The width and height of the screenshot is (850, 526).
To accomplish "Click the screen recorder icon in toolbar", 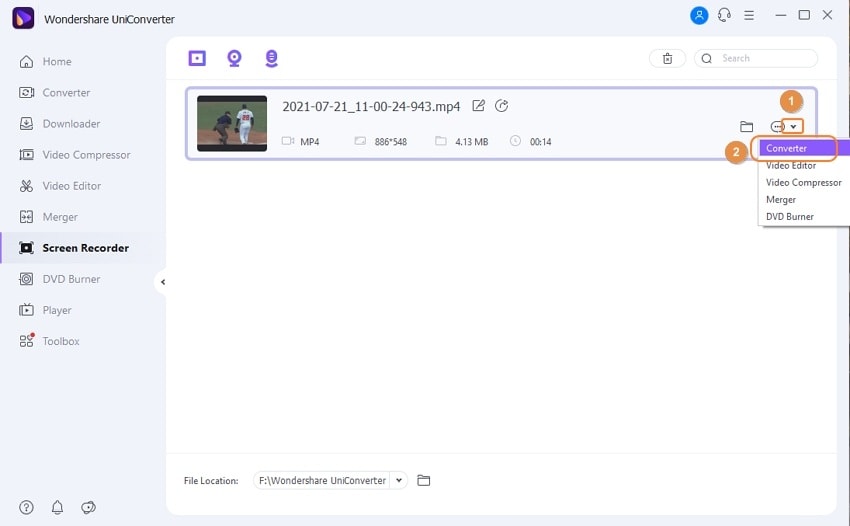I will pyautogui.click(x=197, y=58).
